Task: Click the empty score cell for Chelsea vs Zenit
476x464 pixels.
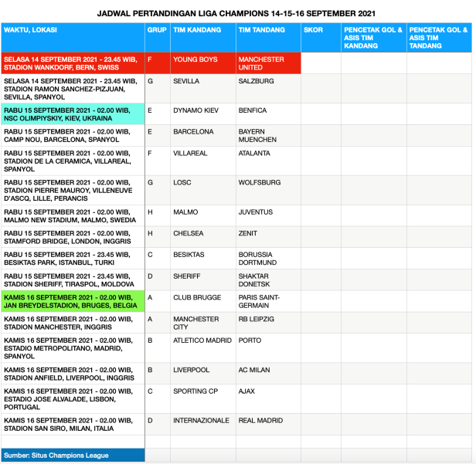Action: click(x=320, y=238)
